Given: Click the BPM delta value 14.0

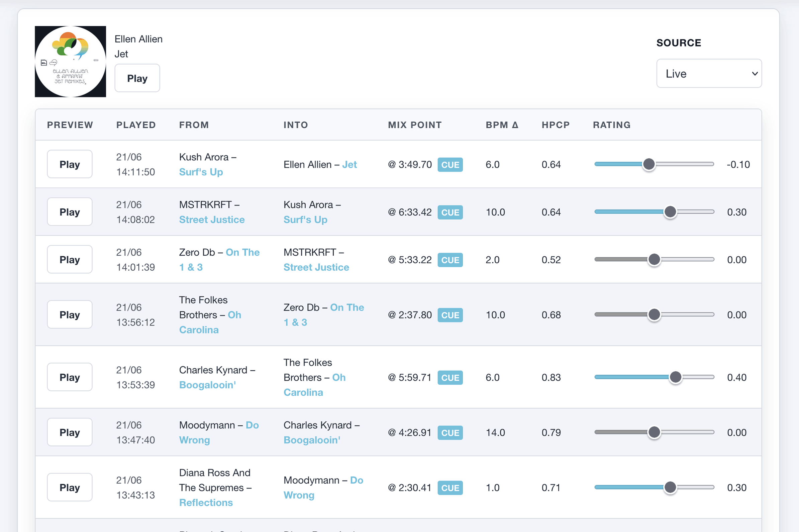Looking at the screenshot, I should tap(495, 433).
